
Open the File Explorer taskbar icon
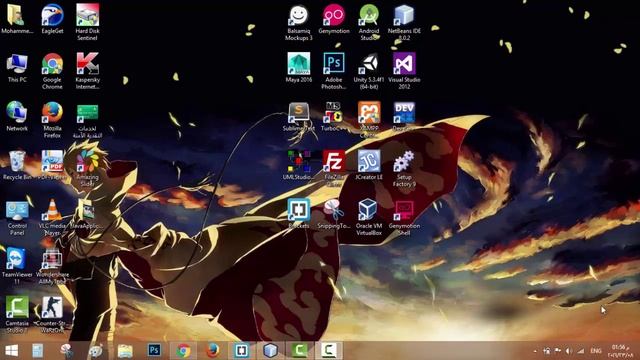125,351
